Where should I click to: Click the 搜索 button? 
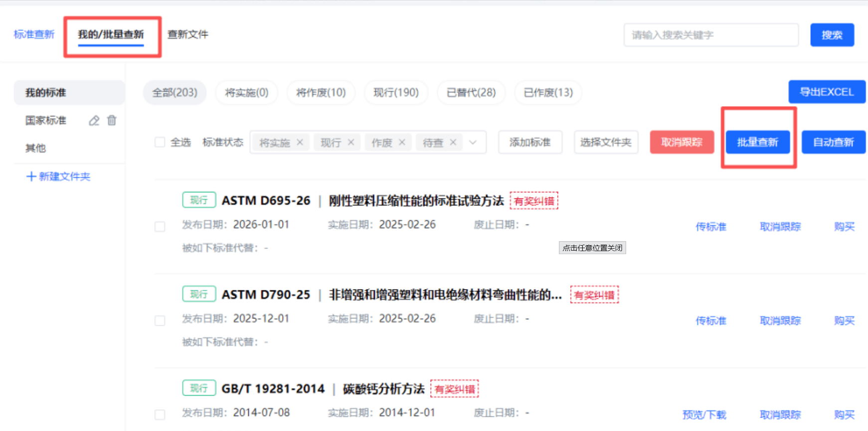click(x=832, y=35)
